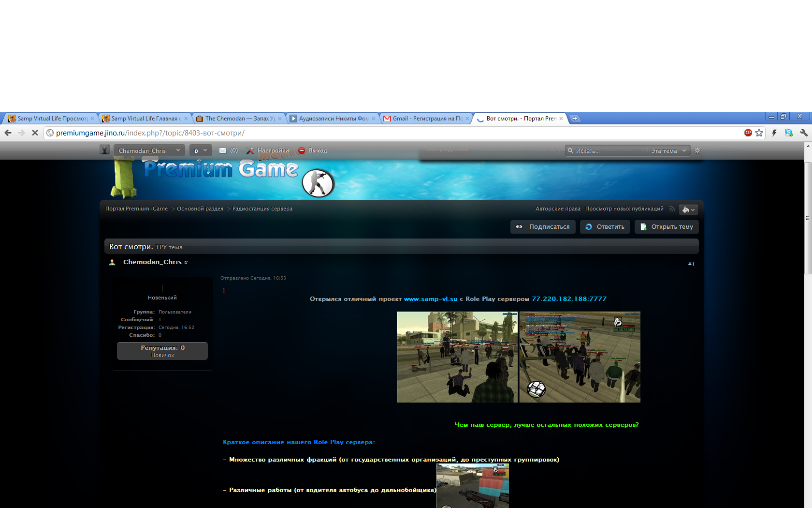The image size is (812, 508).
Task: Click the Ответить reply button
Action: [605, 227]
